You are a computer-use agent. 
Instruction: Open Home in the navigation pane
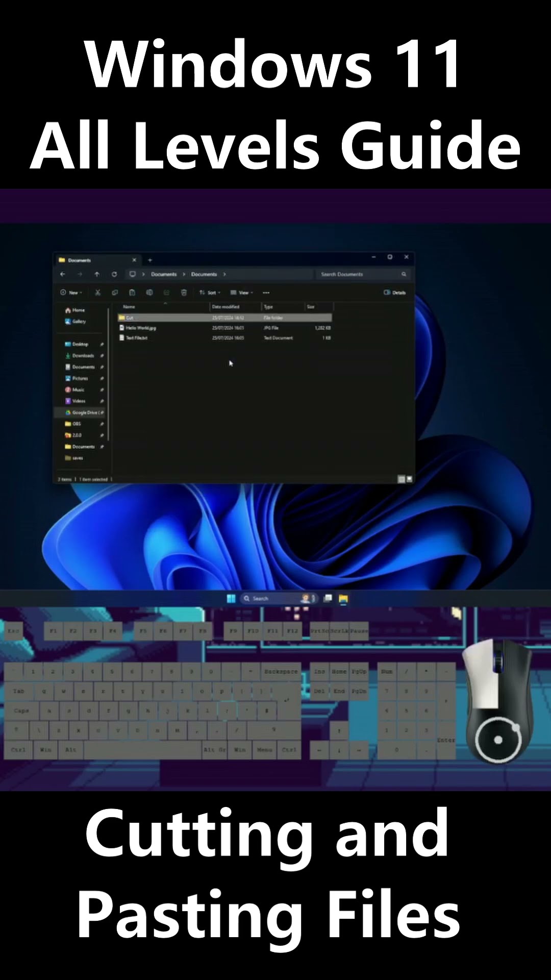75,310
